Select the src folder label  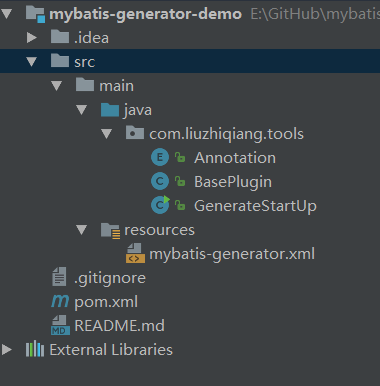pyautogui.click(x=84, y=62)
